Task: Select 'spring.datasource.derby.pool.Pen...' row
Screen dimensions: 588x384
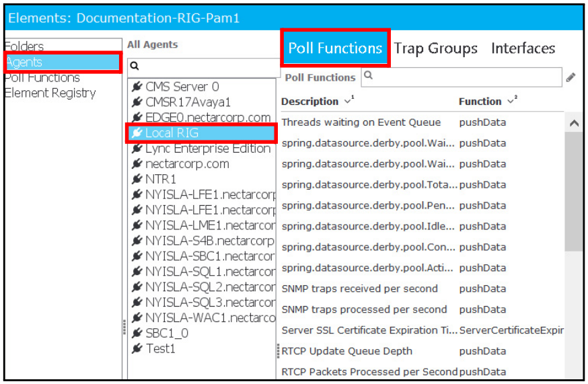Action: pyautogui.click(x=422, y=206)
